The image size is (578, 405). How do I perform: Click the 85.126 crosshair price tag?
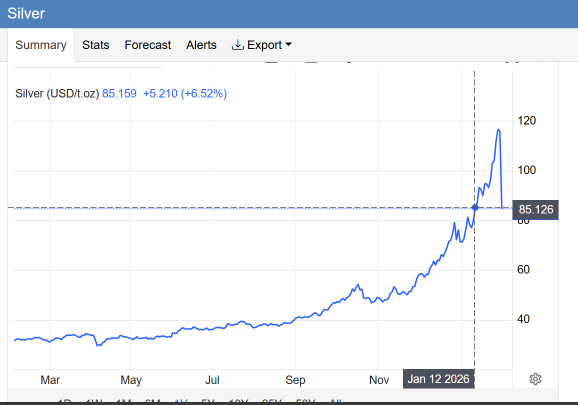coord(535,210)
